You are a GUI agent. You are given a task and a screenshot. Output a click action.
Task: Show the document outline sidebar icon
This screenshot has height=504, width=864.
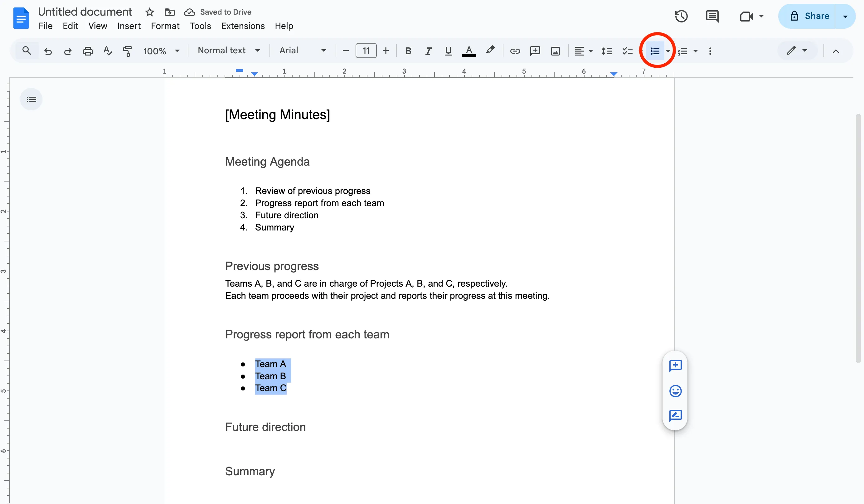(31, 99)
